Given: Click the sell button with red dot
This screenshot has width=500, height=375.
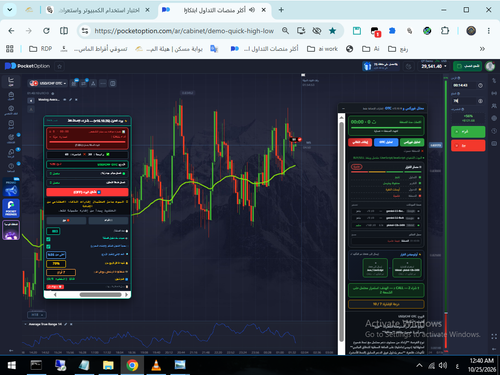Looking at the screenshot, I should tap(66, 220).
